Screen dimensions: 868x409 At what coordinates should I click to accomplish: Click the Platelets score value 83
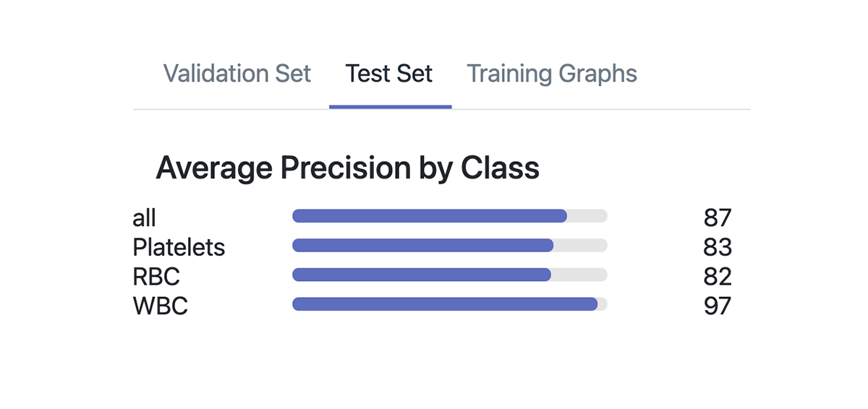coord(717,247)
